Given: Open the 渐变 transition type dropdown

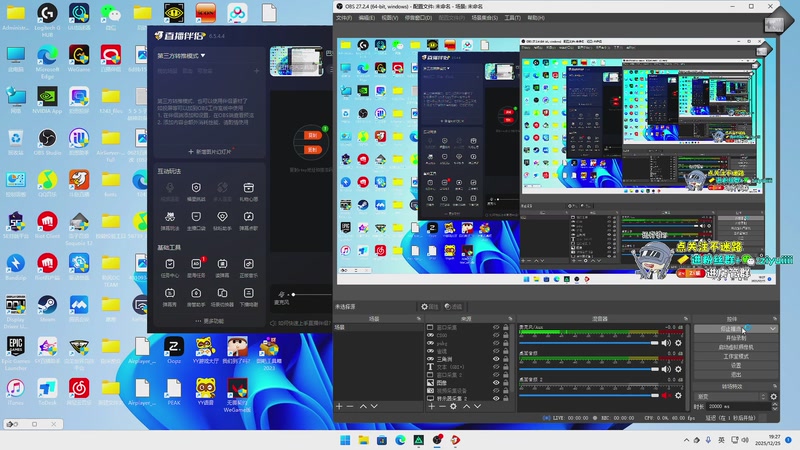Looking at the screenshot, I should click(731, 396).
